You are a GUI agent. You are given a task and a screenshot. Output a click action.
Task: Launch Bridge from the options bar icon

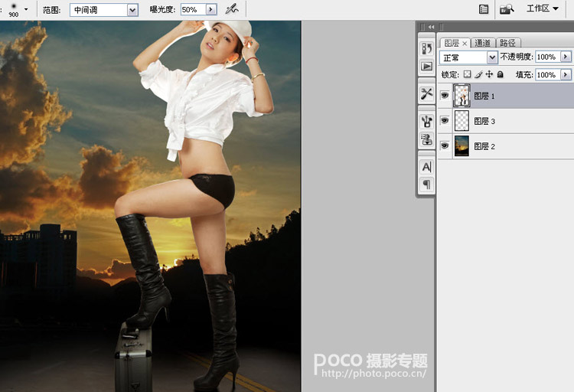(507, 9)
